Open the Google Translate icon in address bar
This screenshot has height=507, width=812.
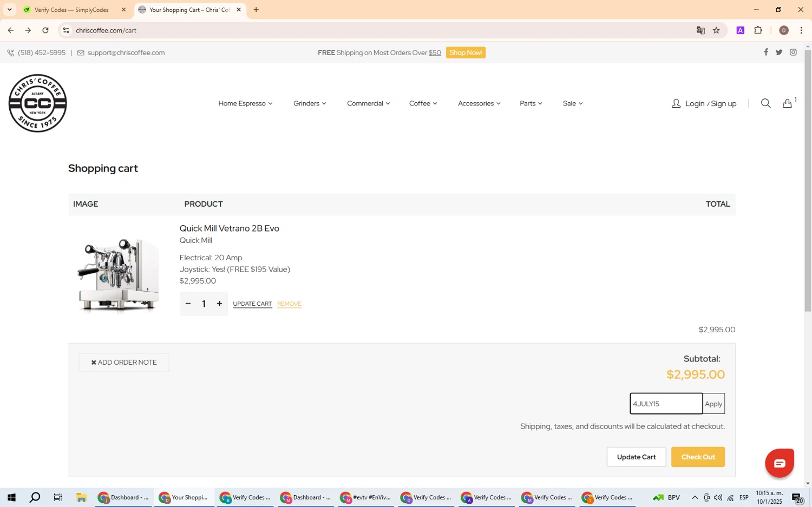point(700,30)
